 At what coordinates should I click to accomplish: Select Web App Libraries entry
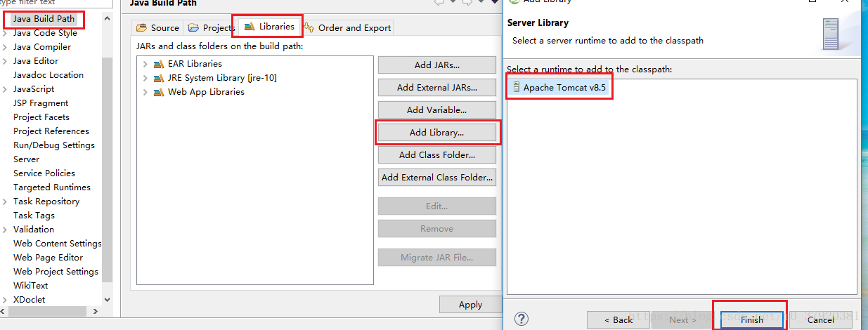206,92
